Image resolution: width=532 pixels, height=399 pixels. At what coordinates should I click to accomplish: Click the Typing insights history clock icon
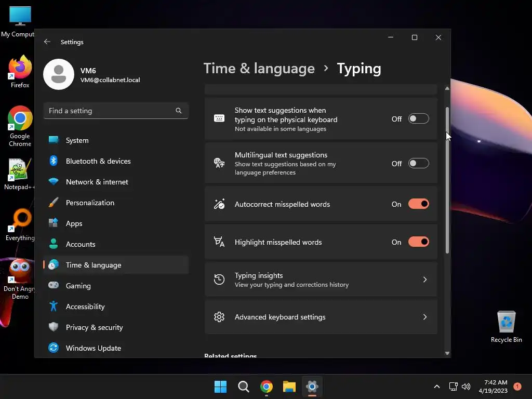219,280
